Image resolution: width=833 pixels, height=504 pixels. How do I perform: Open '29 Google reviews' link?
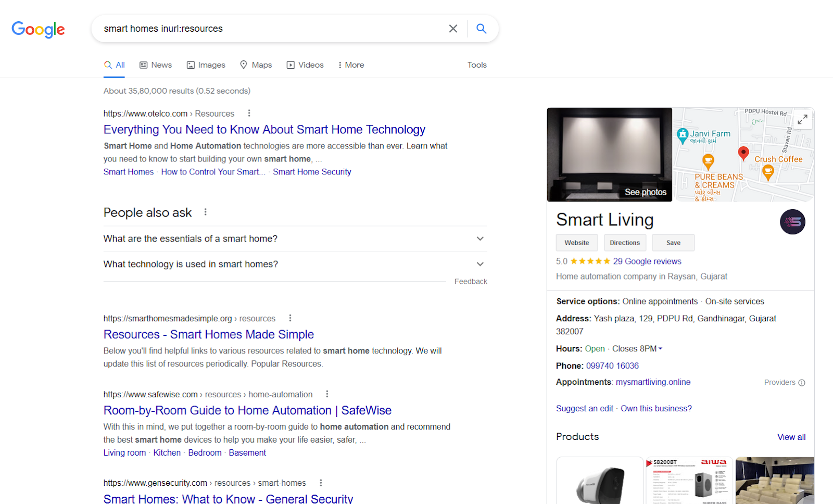tap(647, 261)
